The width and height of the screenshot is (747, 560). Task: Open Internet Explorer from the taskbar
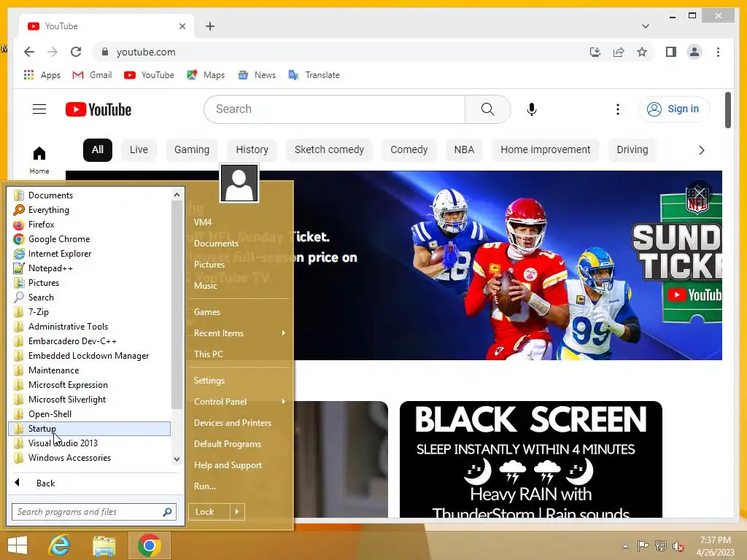click(x=60, y=545)
